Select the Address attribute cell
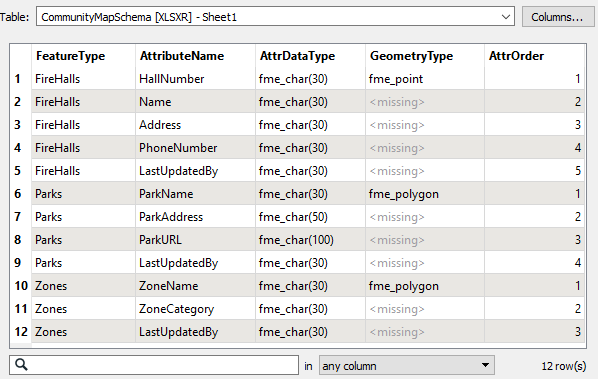 point(195,125)
